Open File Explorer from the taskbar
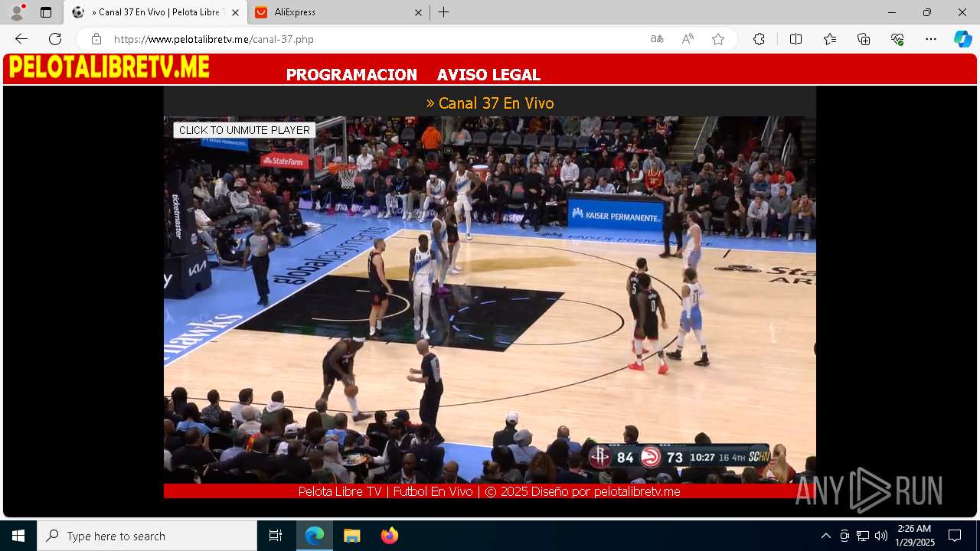Screen dimensions: 980x551 click(x=351, y=536)
